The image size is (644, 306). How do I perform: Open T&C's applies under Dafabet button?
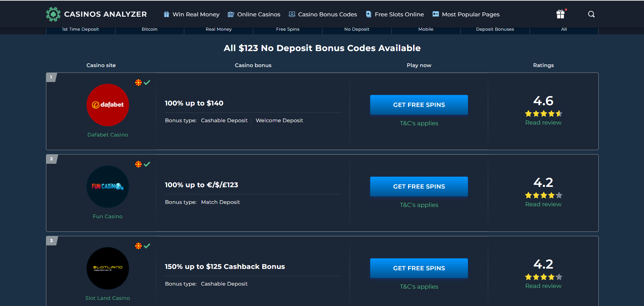[x=419, y=123]
